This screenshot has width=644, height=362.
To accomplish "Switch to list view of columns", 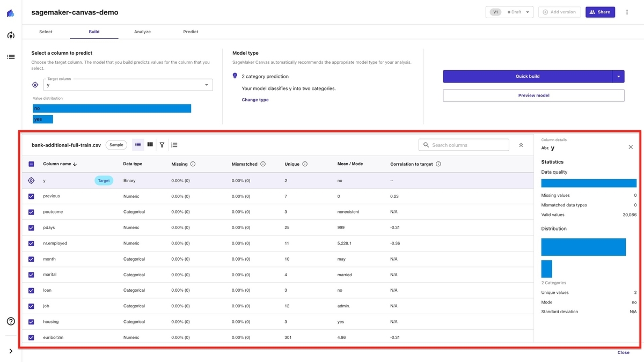I will (x=138, y=145).
